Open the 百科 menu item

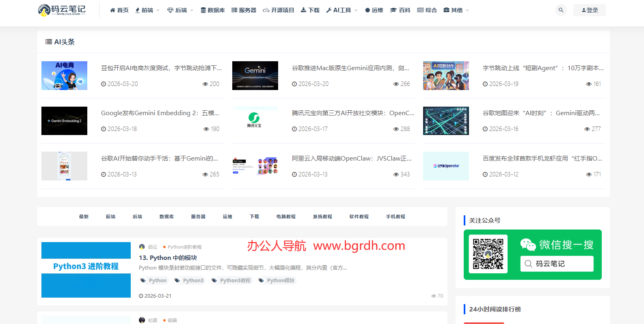(400, 10)
